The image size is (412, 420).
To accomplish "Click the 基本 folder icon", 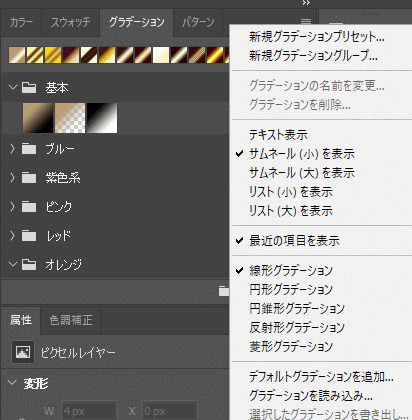I will point(29,88).
